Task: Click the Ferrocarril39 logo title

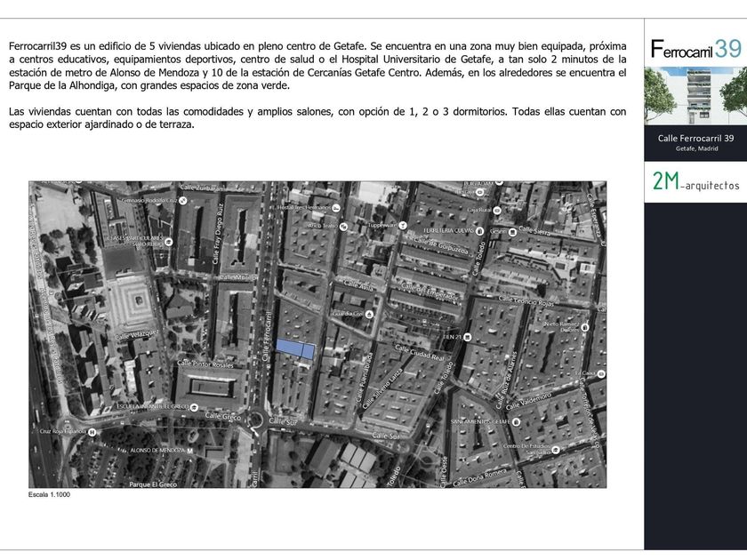Action: click(x=696, y=49)
